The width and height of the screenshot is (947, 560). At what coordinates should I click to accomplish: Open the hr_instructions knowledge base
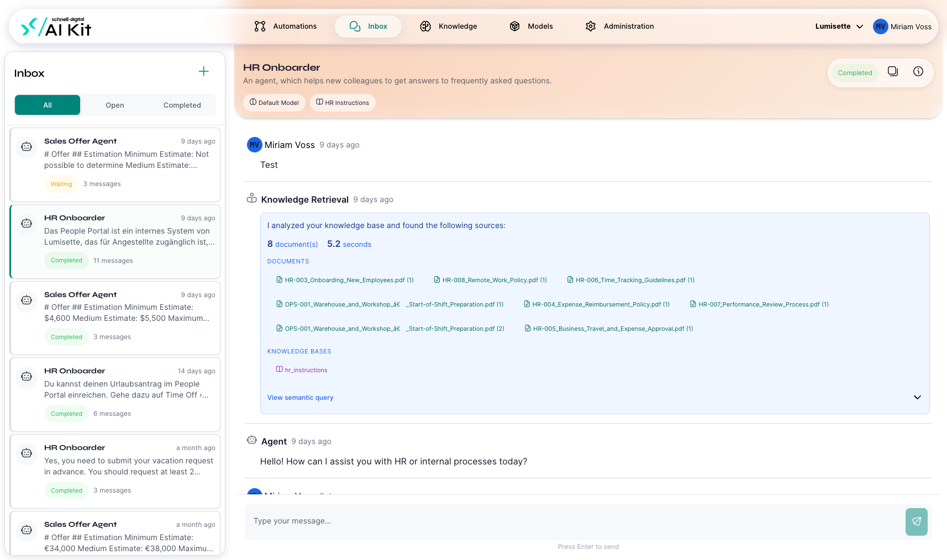[302, 370]
